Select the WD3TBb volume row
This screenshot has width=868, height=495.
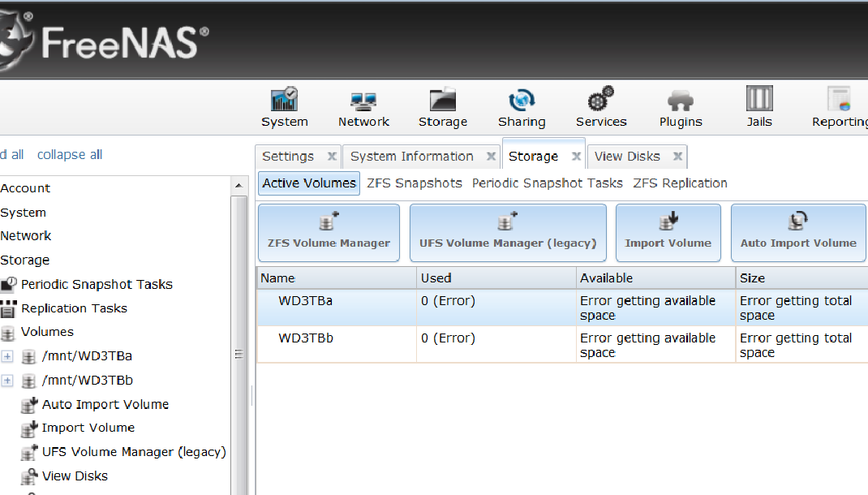[x=306, y=338]
